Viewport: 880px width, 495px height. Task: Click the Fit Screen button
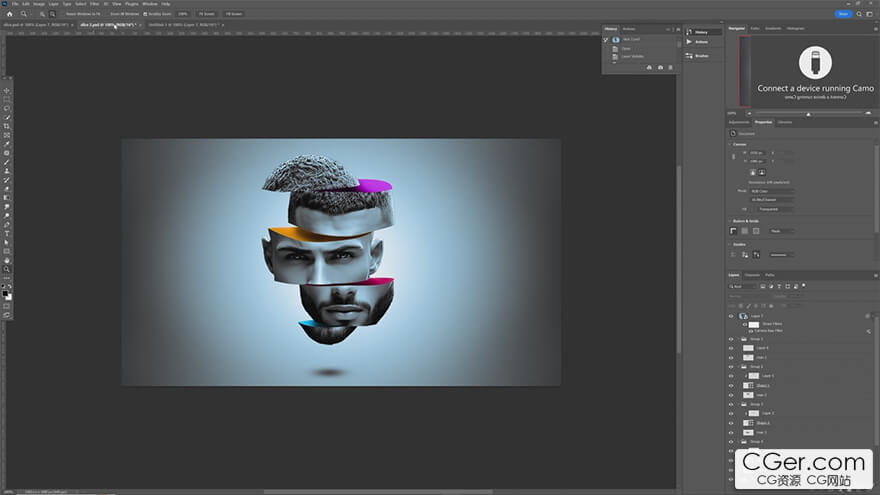(206, 14)
